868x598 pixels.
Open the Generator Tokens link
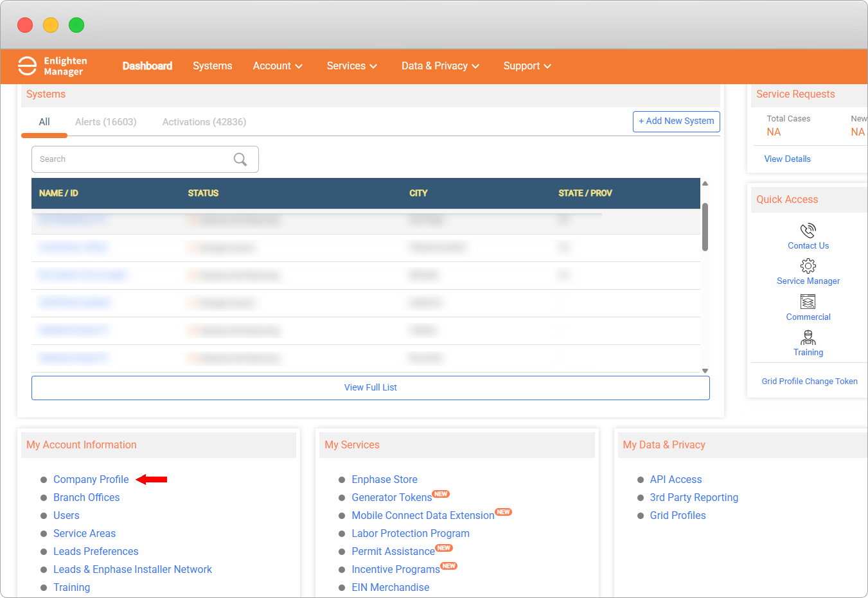[392, 498]
